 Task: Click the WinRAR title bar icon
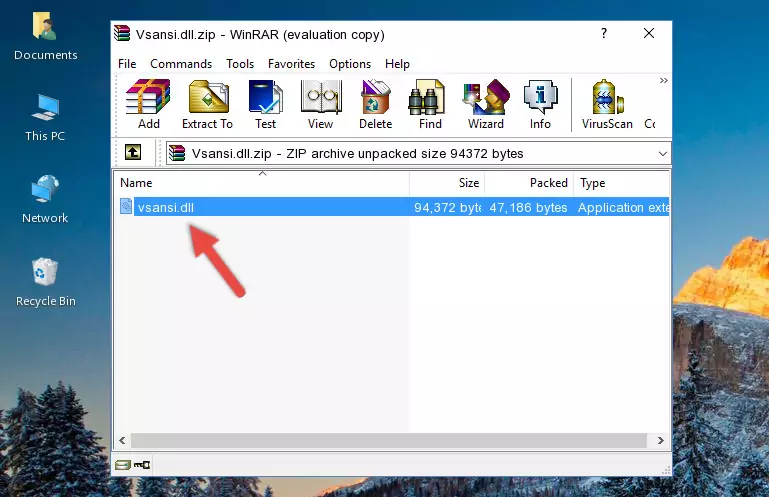(122, 34)
